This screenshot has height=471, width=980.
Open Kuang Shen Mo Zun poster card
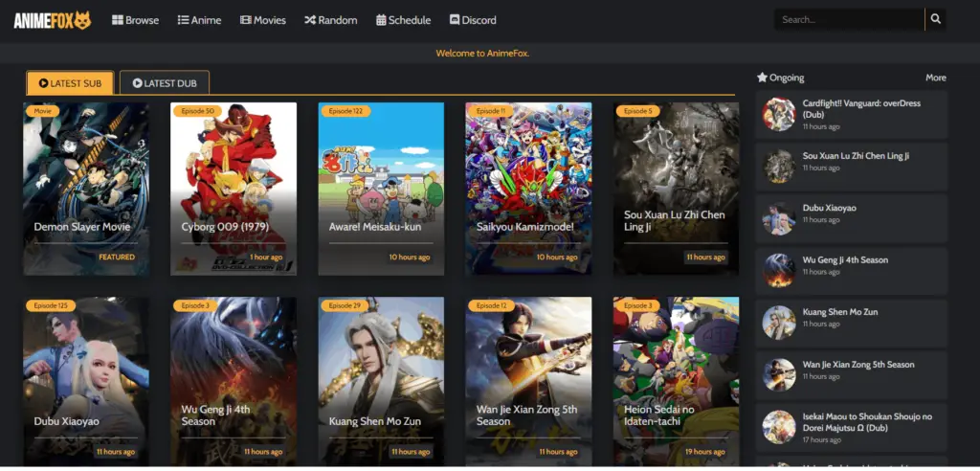(x=381, y=382)
